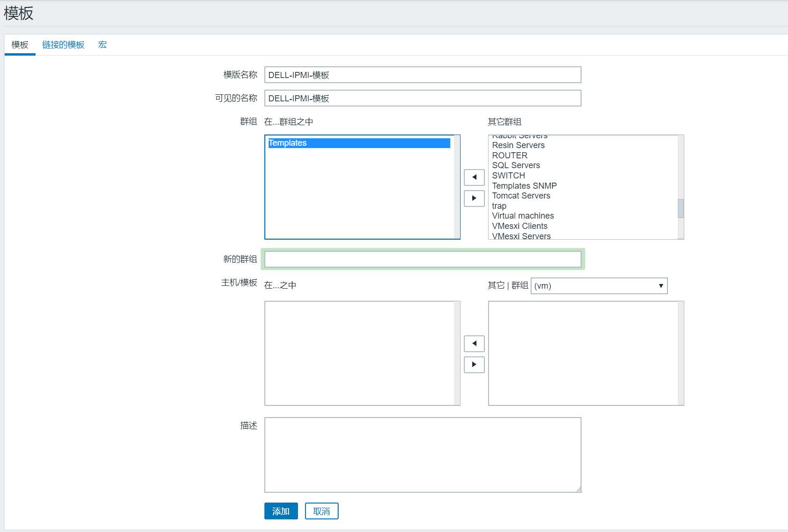Select Templates in the group list
Viewport: 788px width, 532px height.
[359, 143]
